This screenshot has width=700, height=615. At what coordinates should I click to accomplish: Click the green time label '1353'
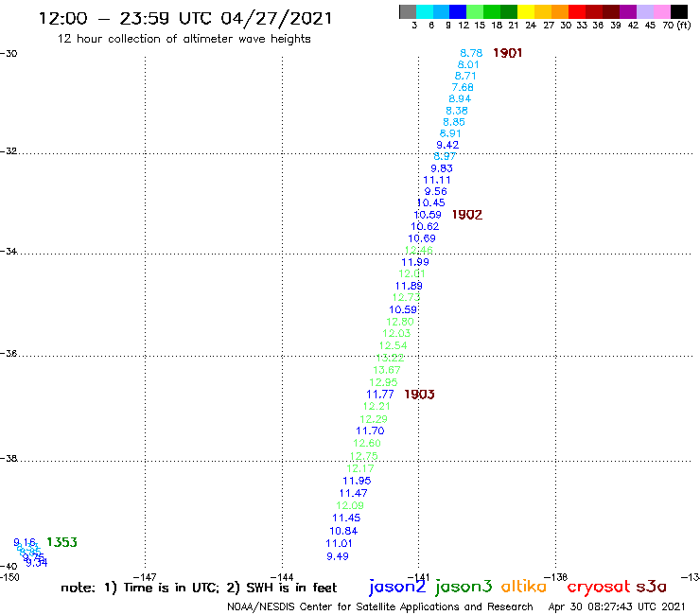pyautogui.click(x=62, y=542)
